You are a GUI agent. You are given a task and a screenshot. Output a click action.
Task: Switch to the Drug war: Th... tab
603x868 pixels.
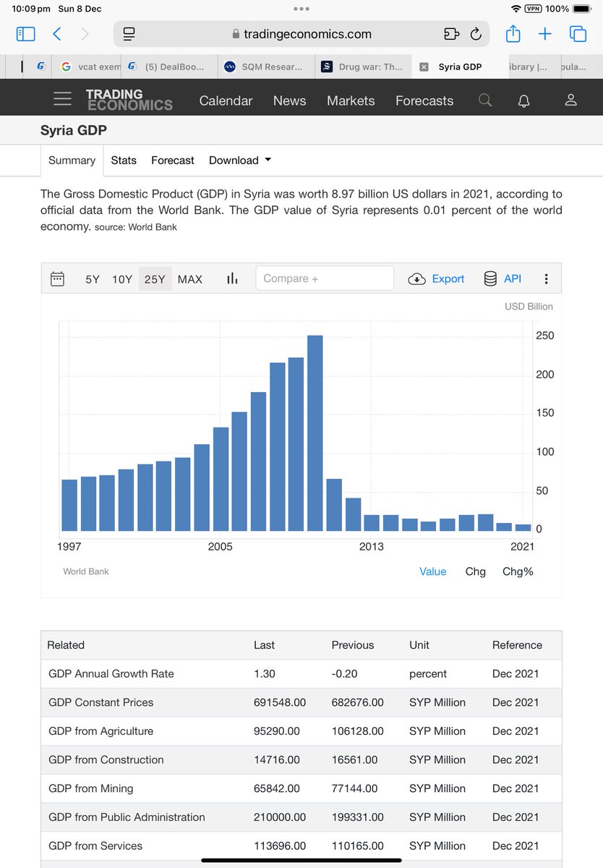pos(362,67)
